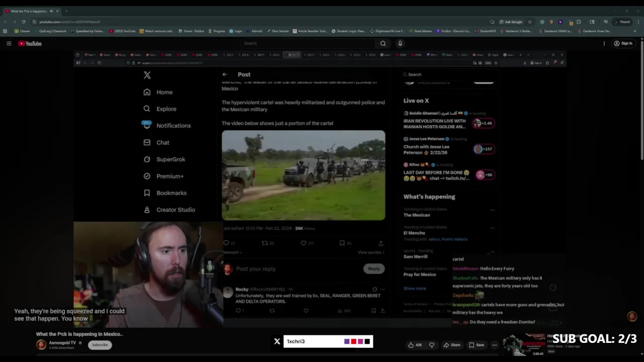Go forward with the browser forward arrow

pyautogui.click(x=14, y=22)
